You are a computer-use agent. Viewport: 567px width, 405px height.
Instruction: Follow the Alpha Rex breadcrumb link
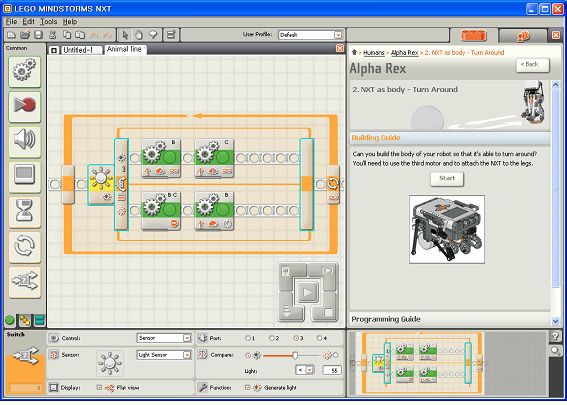coord(404,53)
